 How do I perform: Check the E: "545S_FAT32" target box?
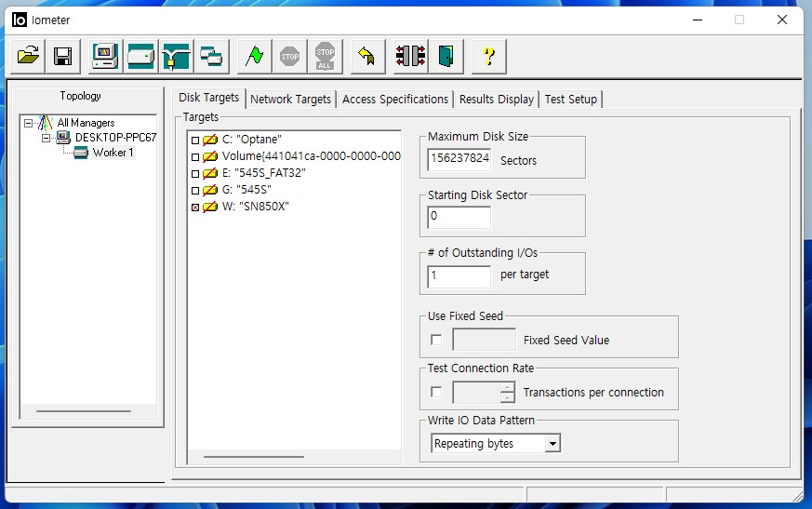tap(195, 174)
